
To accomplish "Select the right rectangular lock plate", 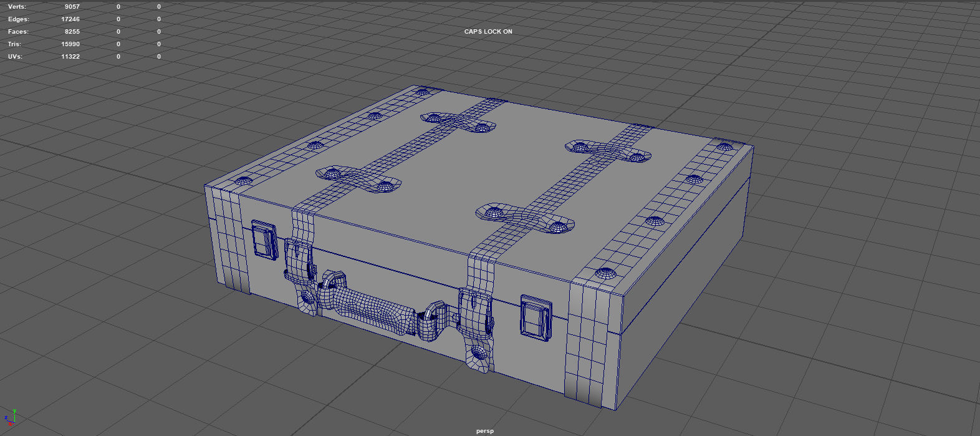I will tap(536, 318).
